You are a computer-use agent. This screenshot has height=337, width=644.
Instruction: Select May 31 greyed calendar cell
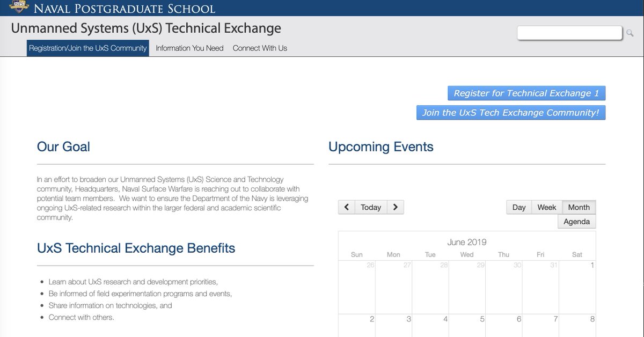click(540, 287)
